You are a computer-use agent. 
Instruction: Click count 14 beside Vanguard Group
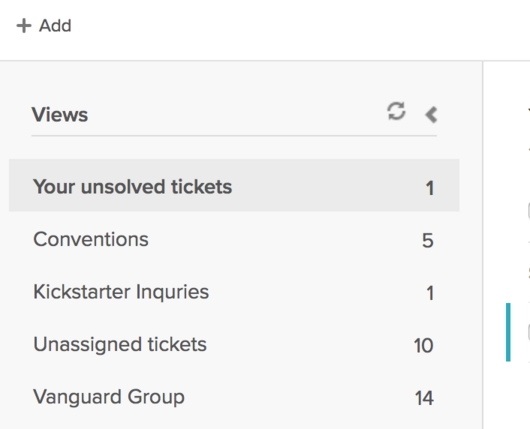coord(424,398)
